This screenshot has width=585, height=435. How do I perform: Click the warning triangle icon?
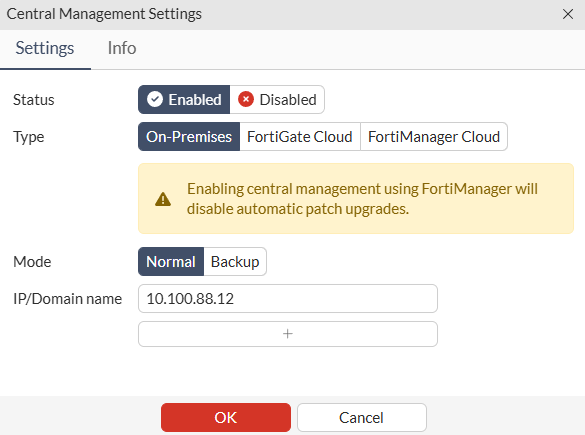click(x=163, y=199)
